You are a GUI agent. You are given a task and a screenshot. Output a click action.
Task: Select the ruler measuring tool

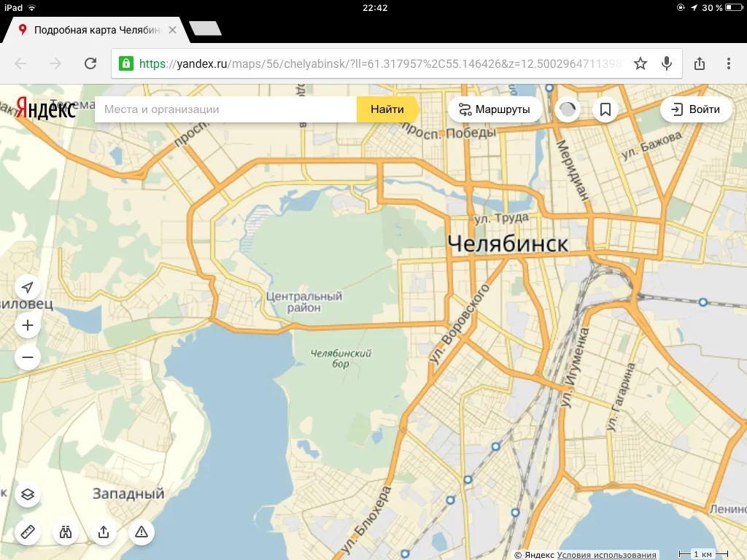[28, 532]
